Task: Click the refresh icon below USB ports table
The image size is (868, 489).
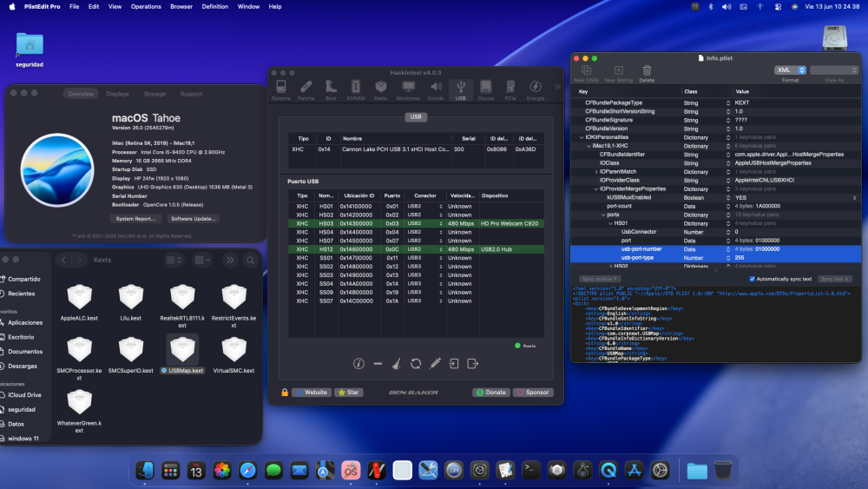Action: [416, 364]
